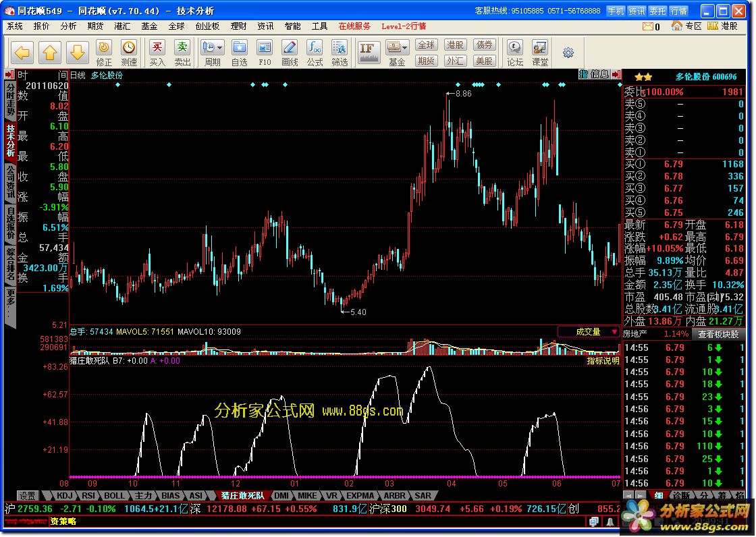The height and width of the screenshot is (537, 756).
Task: Switch to 分时走势 side tab
Action: pos(10,101)
